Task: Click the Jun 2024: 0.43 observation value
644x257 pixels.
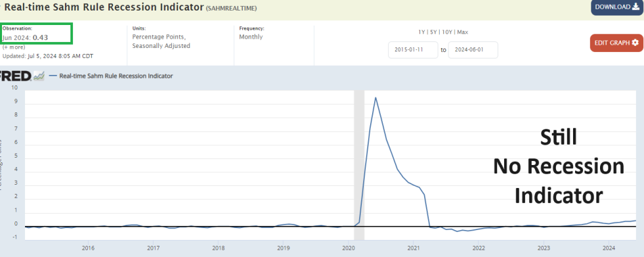Action: [x=25, y=37]
